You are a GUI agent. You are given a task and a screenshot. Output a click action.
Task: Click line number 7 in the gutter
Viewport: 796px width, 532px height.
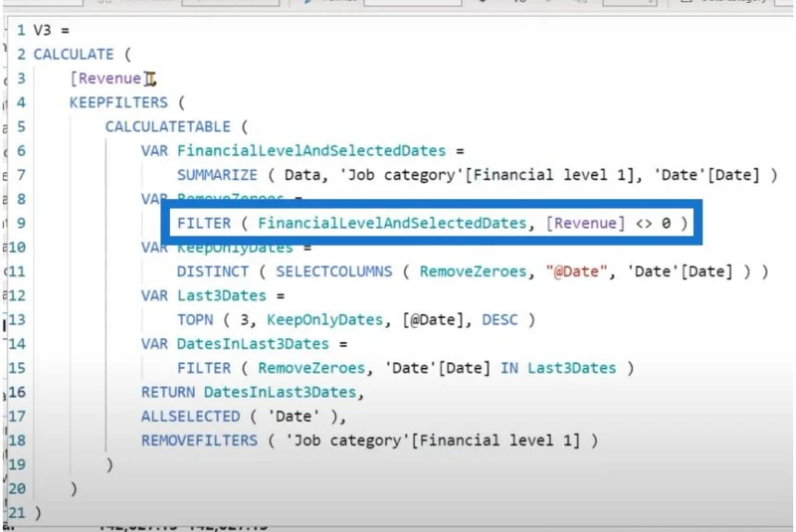pyautogui.click(x=21, y=175)
